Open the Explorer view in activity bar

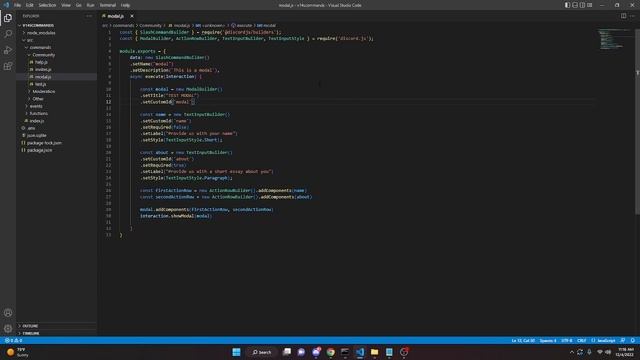pyautogui.click(x=8, y=18)
